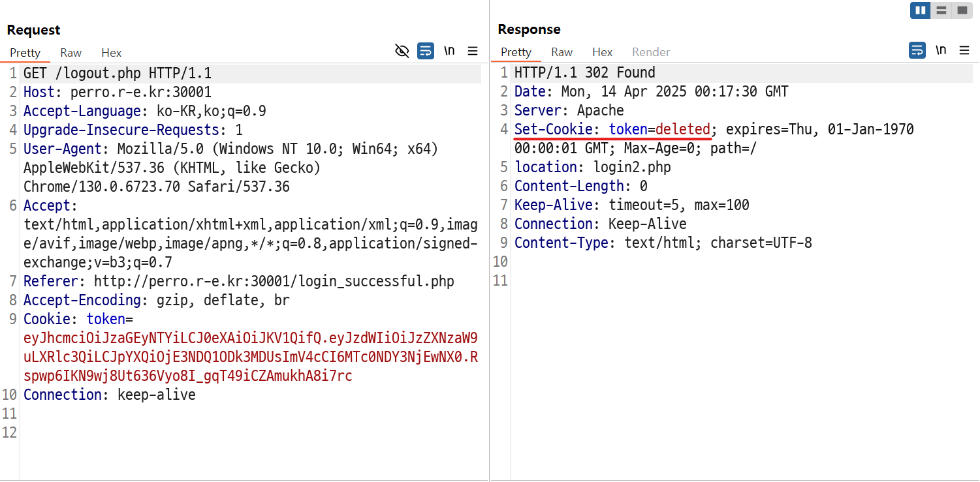Image resolution: width=980 pixels, height=482 pixels.
Task: Click the red 'deleted' token value
Action: [683, 130]
